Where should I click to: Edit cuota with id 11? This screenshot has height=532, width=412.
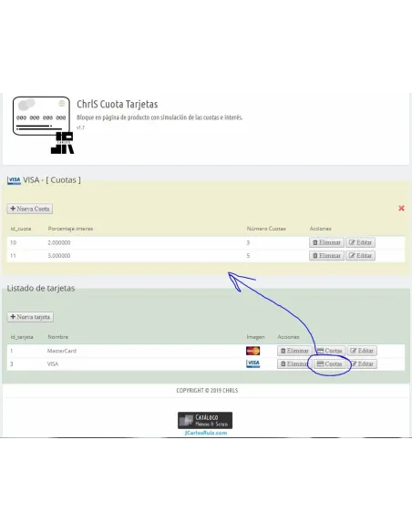coord(360,255)
